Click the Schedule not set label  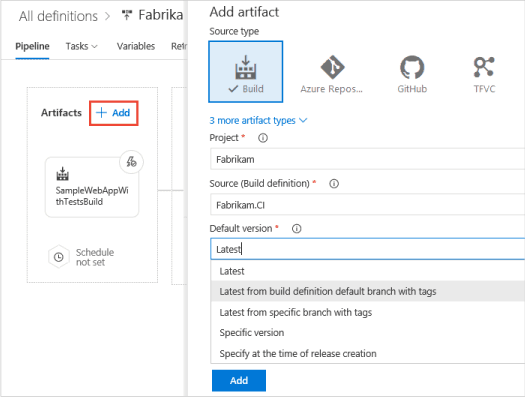pos(95,257)
